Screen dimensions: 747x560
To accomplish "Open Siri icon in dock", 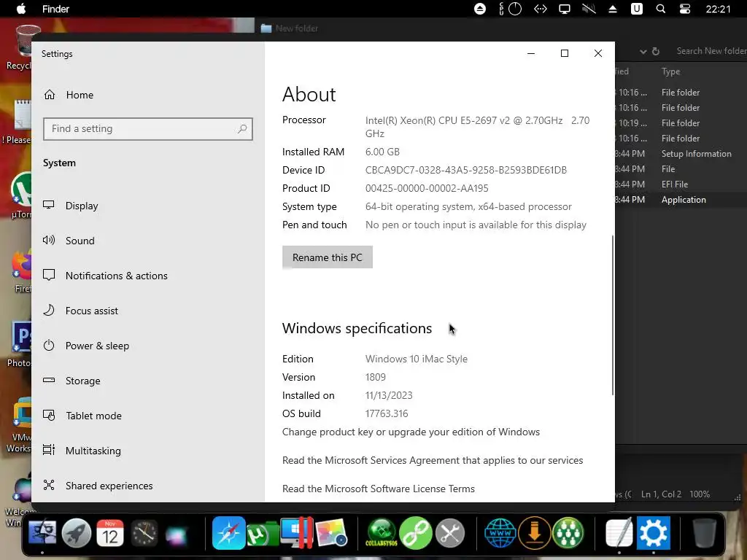I will (177, 534).
